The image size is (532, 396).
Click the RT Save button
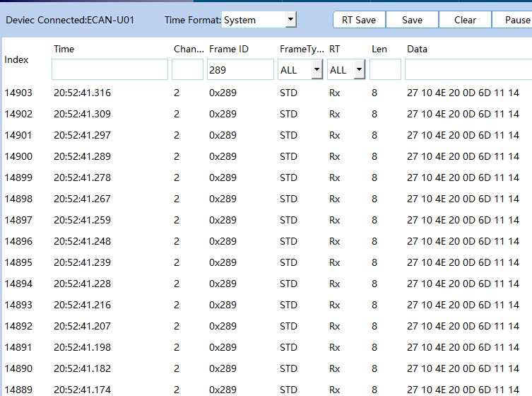(x=359, y=20)
